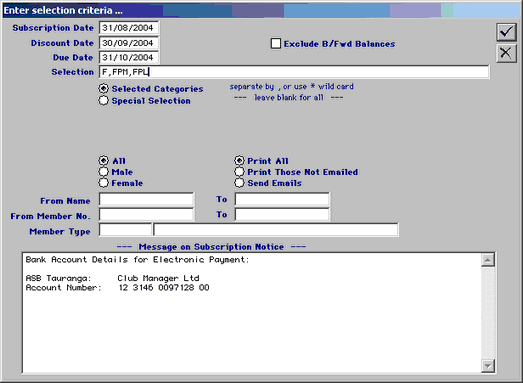The width and height of the screenshot is (523, 383).
Task: Choose Print Those Not Emailed
Action: [239, 171]
